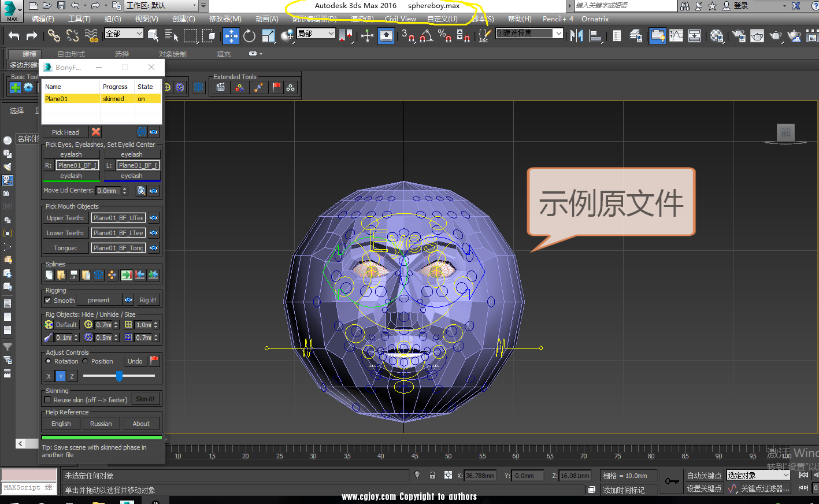Select the Select and Link tool
This screenshot has height=504, width=819.
54,36
